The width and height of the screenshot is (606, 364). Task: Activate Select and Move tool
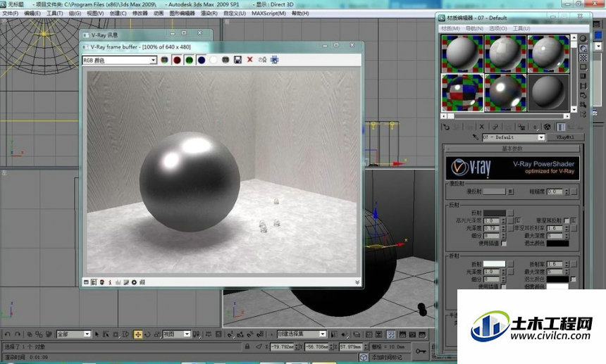tap(137, 334)
